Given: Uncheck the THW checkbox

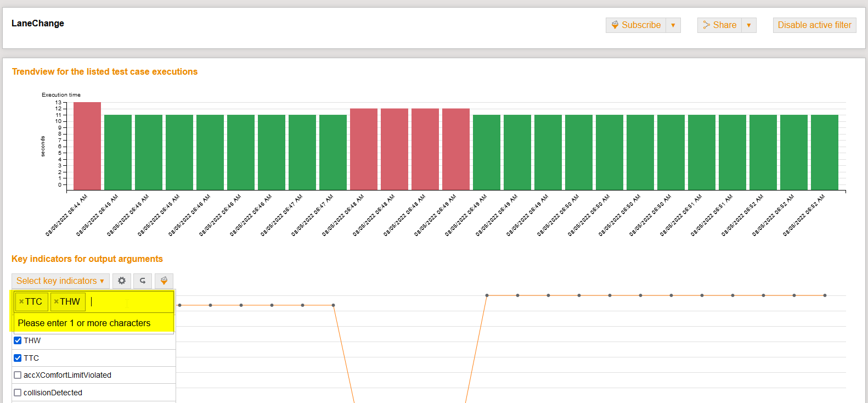Looking at the screenshot, I should [x=18, y=340].
